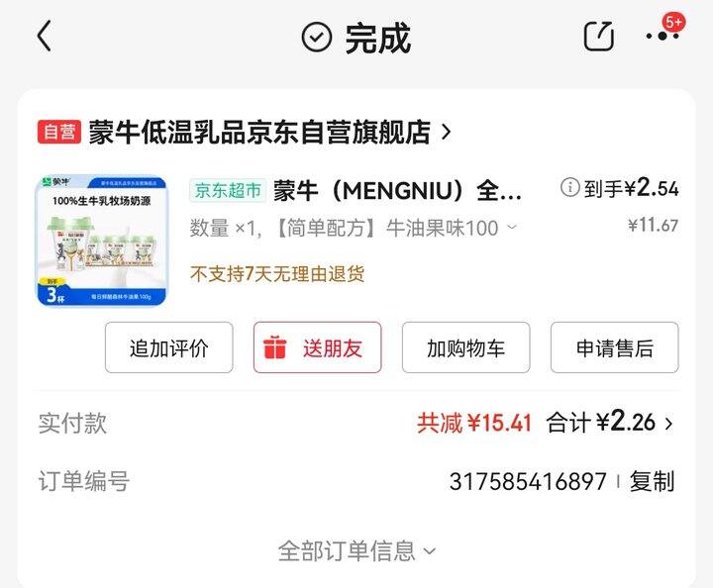Open the share icon at top
This screenshot has width=713, height=588.
pos(598,36)
